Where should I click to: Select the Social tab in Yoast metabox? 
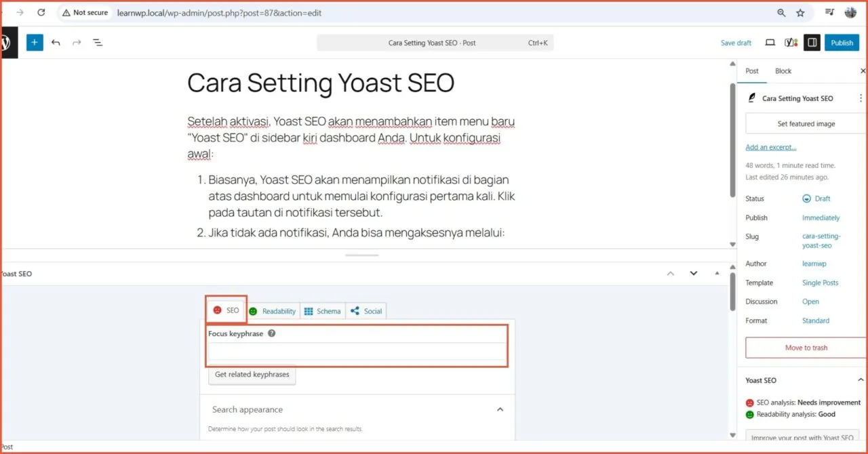[366, 310]
